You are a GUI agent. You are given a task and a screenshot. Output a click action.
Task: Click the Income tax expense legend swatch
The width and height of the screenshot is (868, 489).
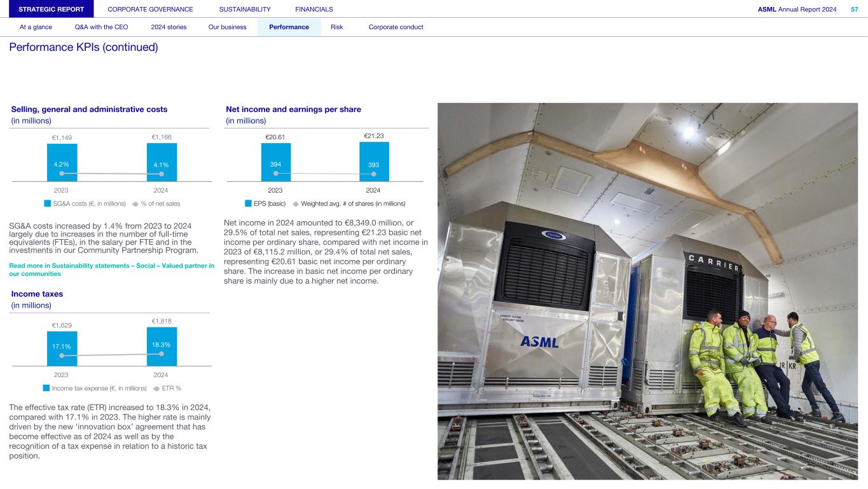[x=46, y=388]
